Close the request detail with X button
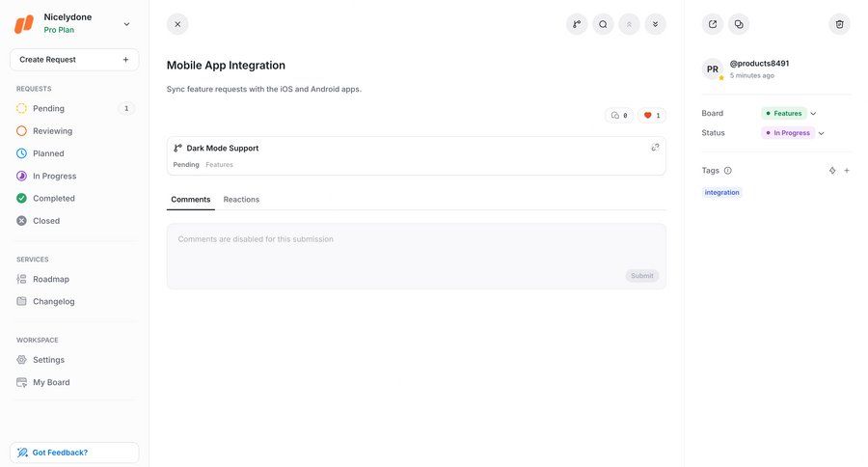This screenshot has height=467, width=868. coord(177,24)
